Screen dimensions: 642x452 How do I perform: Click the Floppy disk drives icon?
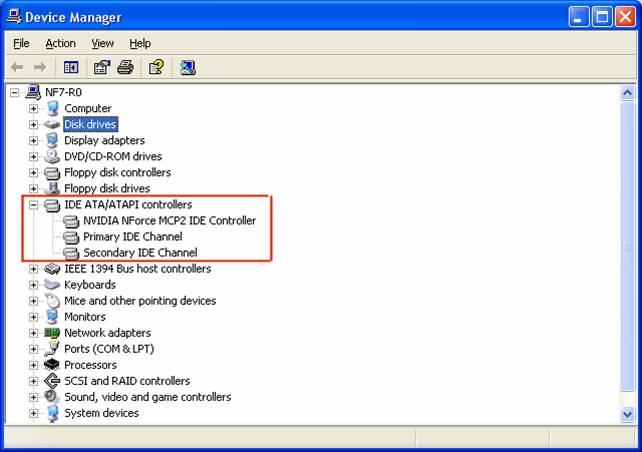tap(52, 188)
